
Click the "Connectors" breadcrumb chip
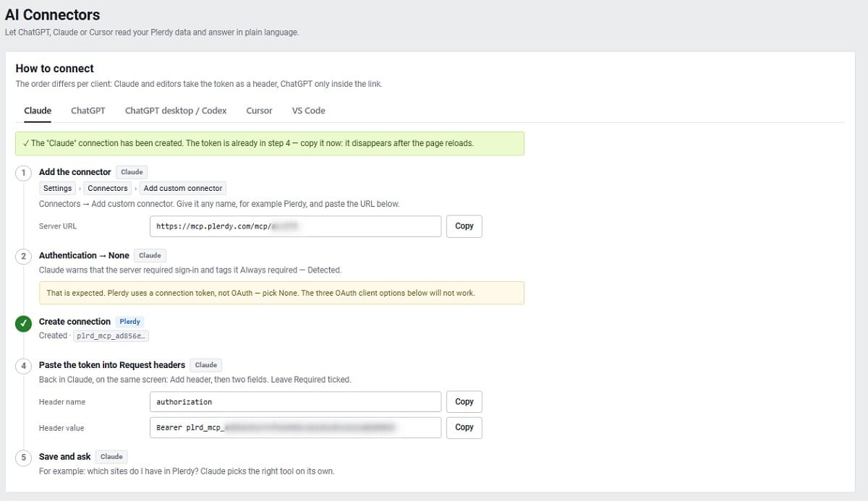click(108, 188)
